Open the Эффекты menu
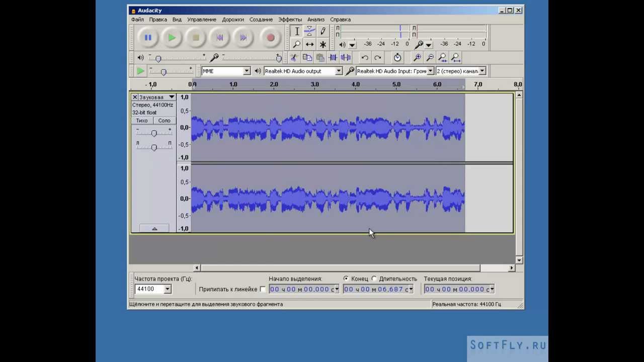Image resolution: width=644 pixels, height=362 pixels. click(x=290, y=20)
